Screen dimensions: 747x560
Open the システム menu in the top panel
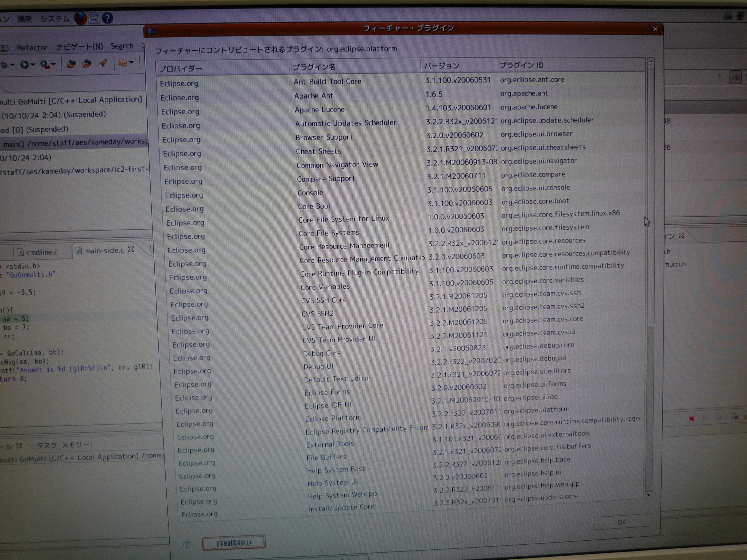point(55,19)
